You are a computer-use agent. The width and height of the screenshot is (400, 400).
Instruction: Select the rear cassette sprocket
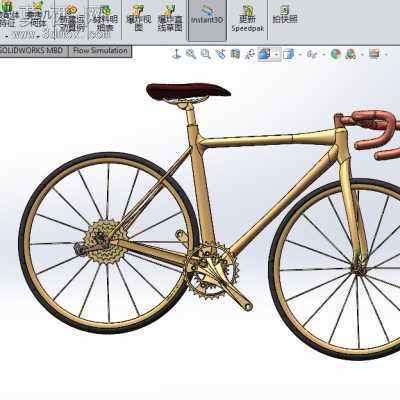(105, 241)
